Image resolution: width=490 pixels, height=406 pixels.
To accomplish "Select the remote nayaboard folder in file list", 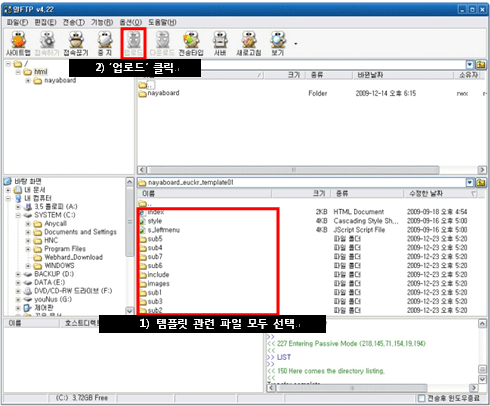I will tap(159, 93).
